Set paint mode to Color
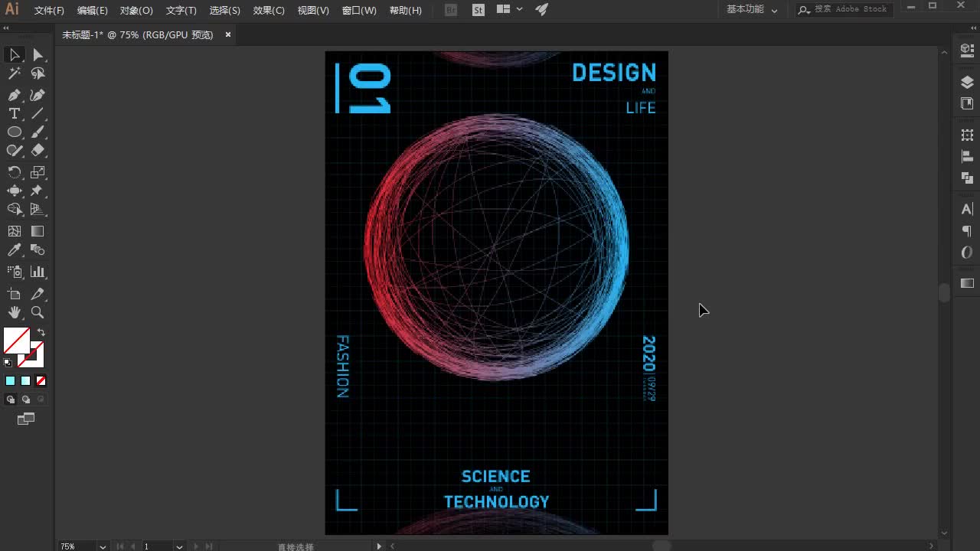The height and width of the screenshot is (551, 980). coord(11,380)
